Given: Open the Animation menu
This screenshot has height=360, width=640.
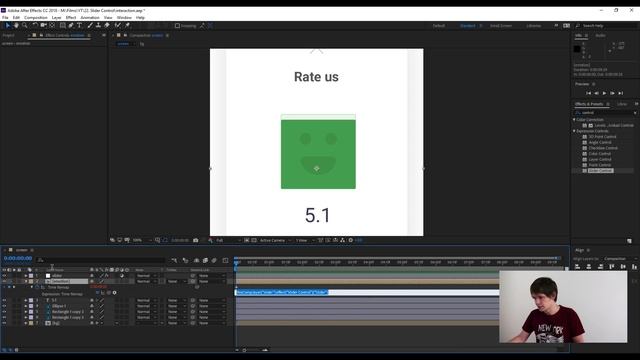Looking at the screenshot, I should [x=90, y=18].
